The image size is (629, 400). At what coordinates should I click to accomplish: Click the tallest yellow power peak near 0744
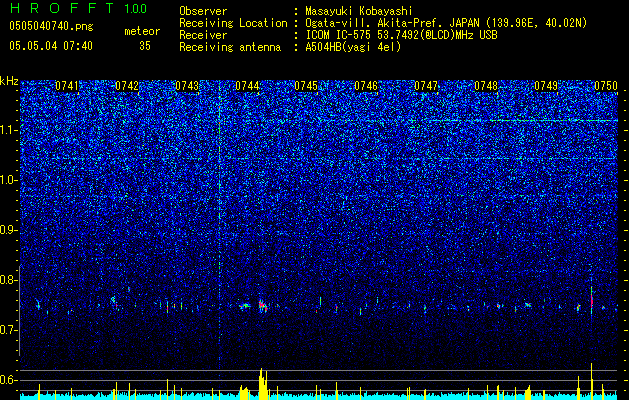coord(263,383)
